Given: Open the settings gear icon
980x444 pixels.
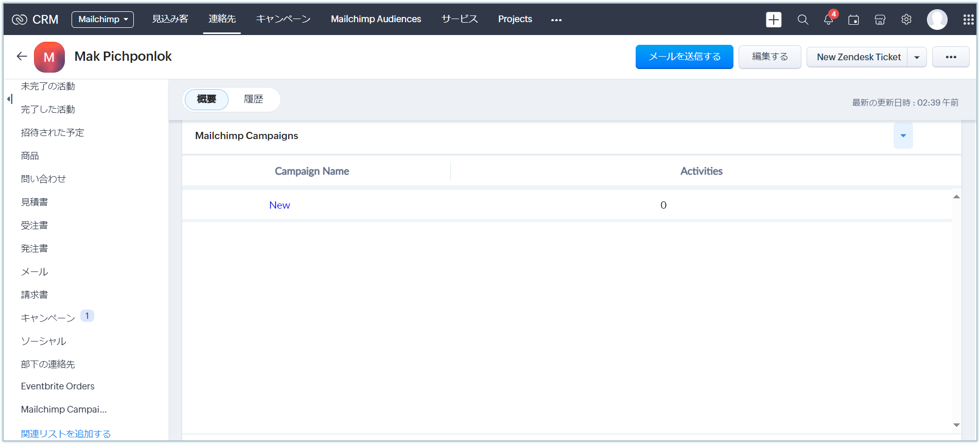Looking at the screenshot, I should pyautogui.click(x=906, y=20).
